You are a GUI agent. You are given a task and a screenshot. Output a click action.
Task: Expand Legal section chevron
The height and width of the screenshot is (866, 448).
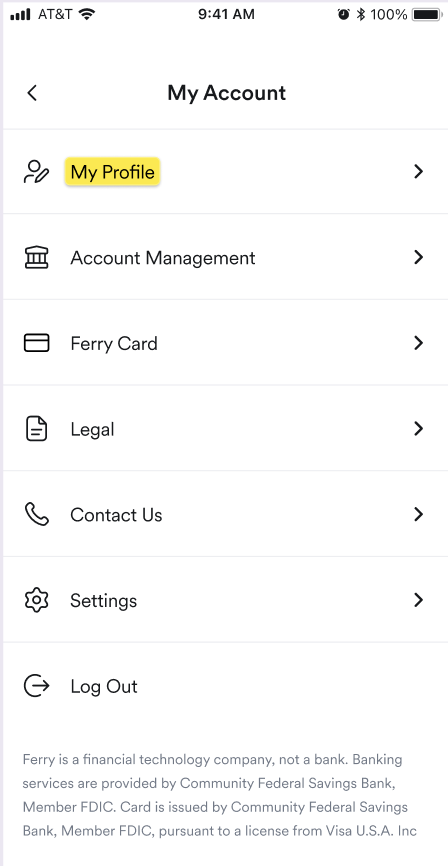[419, 429]
